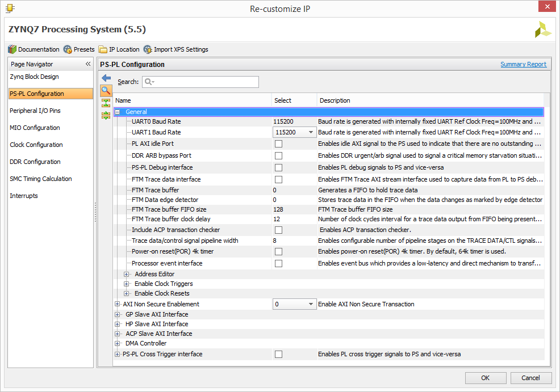Click the collapse all tree icon
The image size is (560, 392).
106,103
